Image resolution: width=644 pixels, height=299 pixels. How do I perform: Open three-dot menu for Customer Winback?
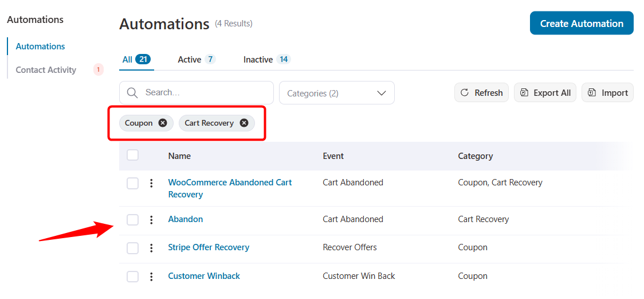pos(151,277)
